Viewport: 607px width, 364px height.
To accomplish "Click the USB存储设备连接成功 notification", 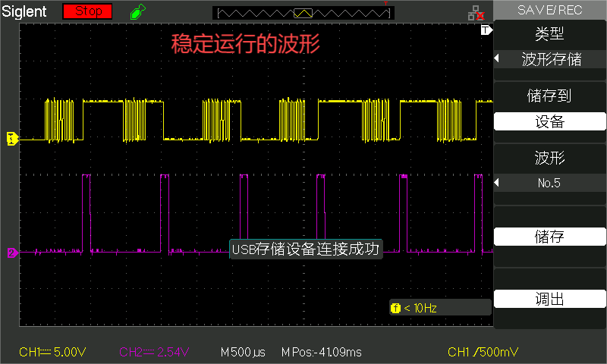I will pyautogui.click(x=306, y=249).
